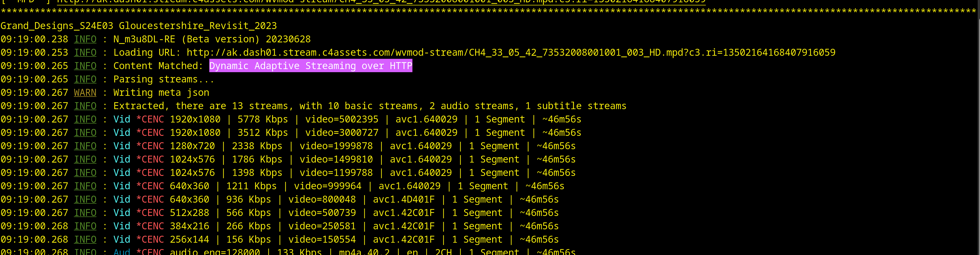
Task: Click the avc1.4D401F codec text
Action: coord(404,199)
